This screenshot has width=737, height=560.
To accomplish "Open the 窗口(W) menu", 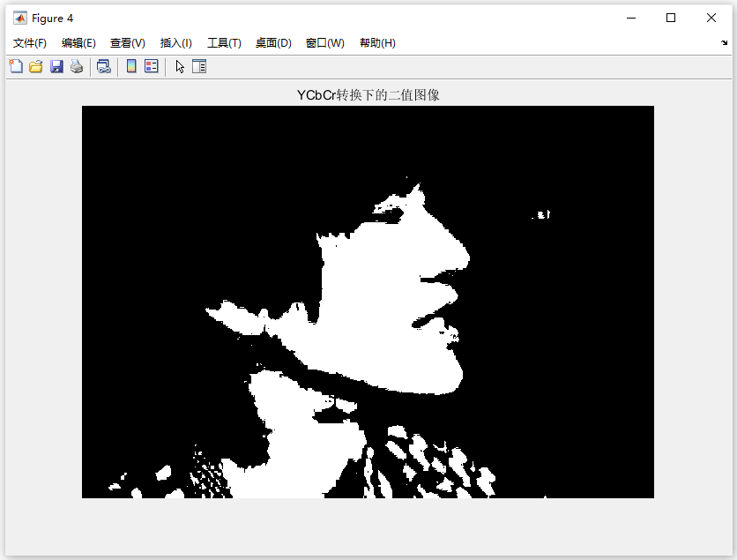I will 324,43.
